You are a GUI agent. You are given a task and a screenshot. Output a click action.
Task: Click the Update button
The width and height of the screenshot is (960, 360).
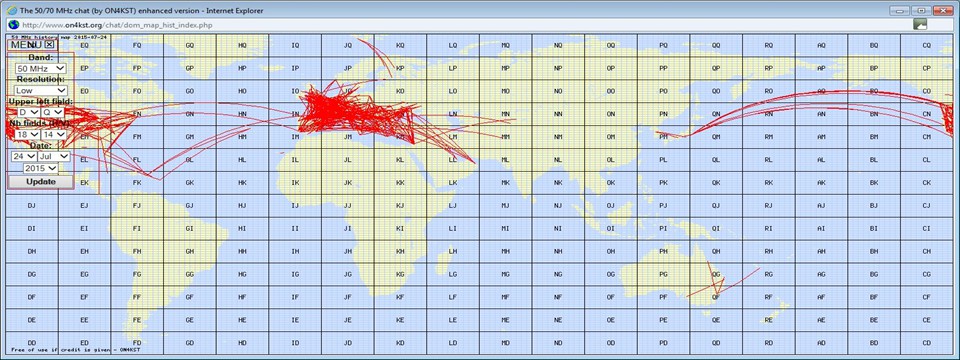pos(41,182)
